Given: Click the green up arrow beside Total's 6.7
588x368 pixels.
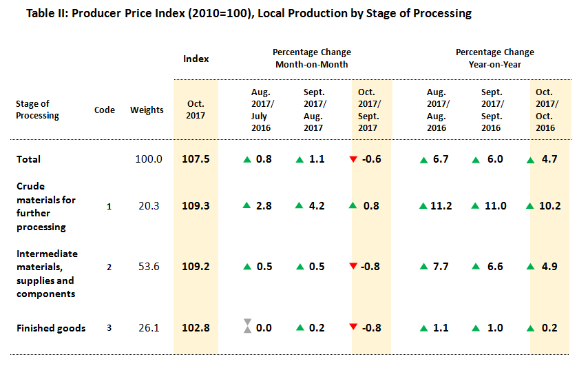Looking at the screenshot, I should [x=424, y=160].
